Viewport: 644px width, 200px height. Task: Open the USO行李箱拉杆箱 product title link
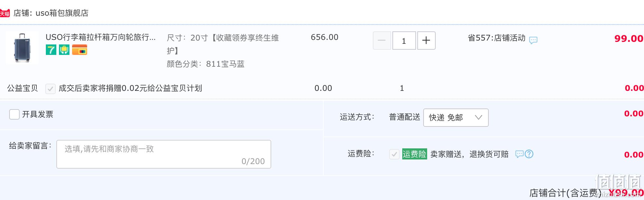(101, 37)
